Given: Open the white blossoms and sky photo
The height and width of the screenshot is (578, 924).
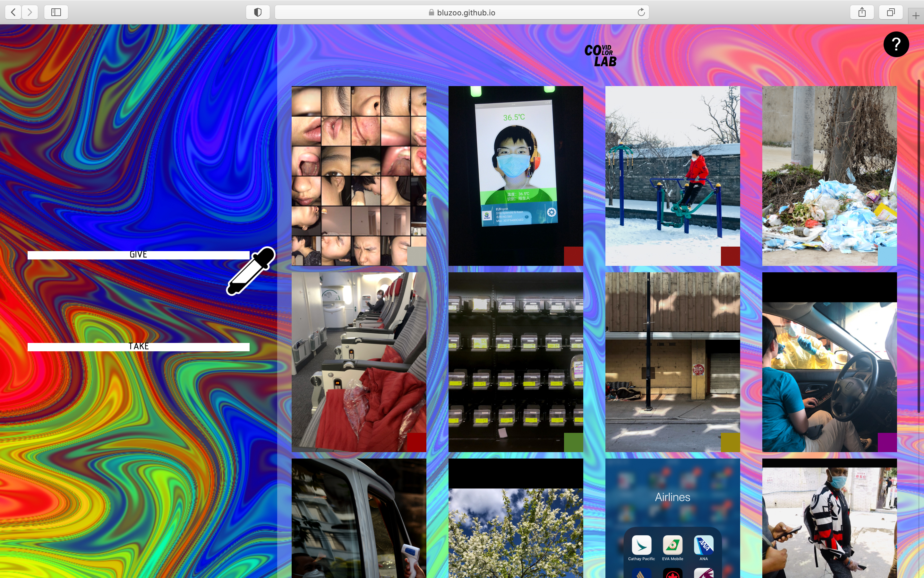Looking at the screenshot, I should [x=516, y=518].
